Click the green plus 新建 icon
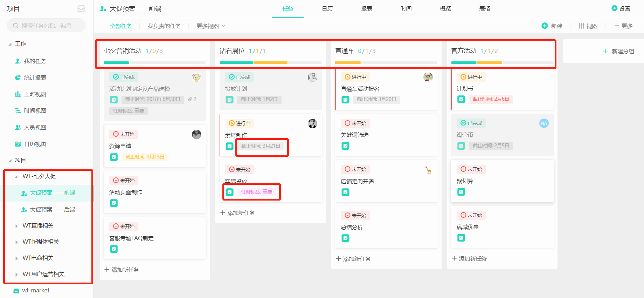This screenshot has height=298, width=644. [x=545, y=26]
